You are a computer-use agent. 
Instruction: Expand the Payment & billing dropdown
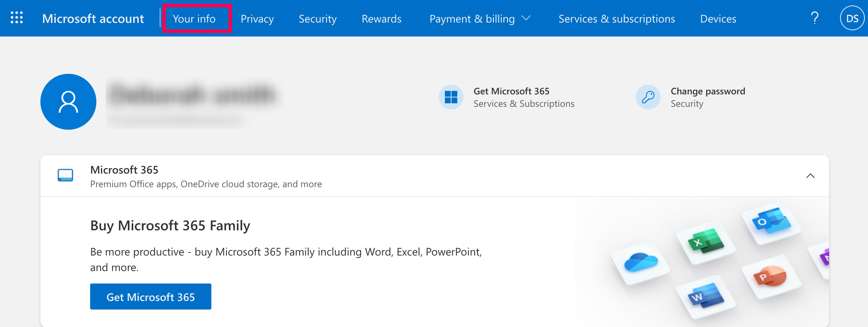pos(480,19)
